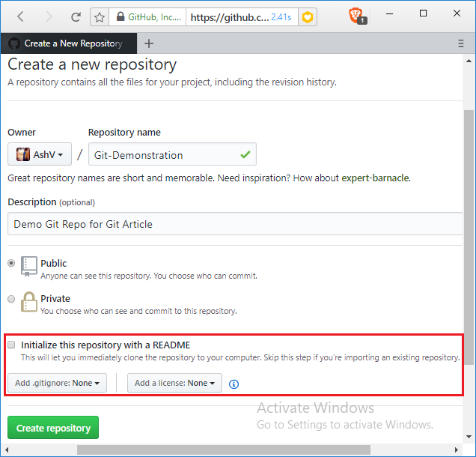Click the Private label text

(x=55, y=298)
